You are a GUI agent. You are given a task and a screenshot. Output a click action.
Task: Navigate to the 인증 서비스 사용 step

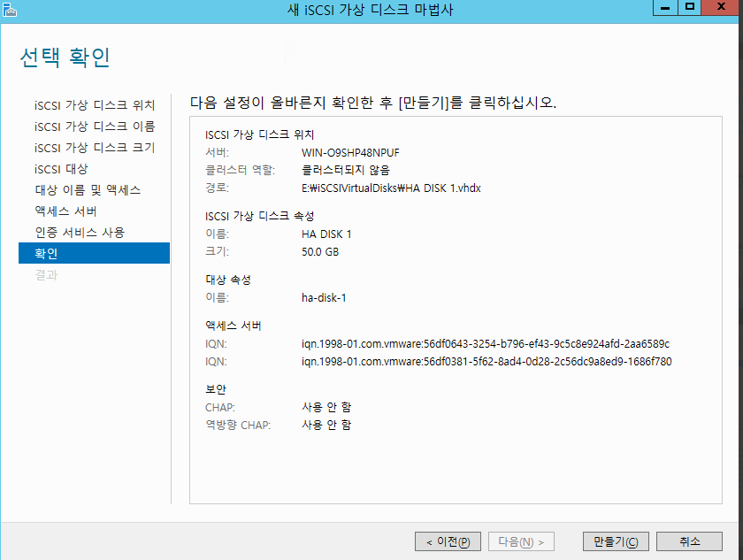(80, 233)
